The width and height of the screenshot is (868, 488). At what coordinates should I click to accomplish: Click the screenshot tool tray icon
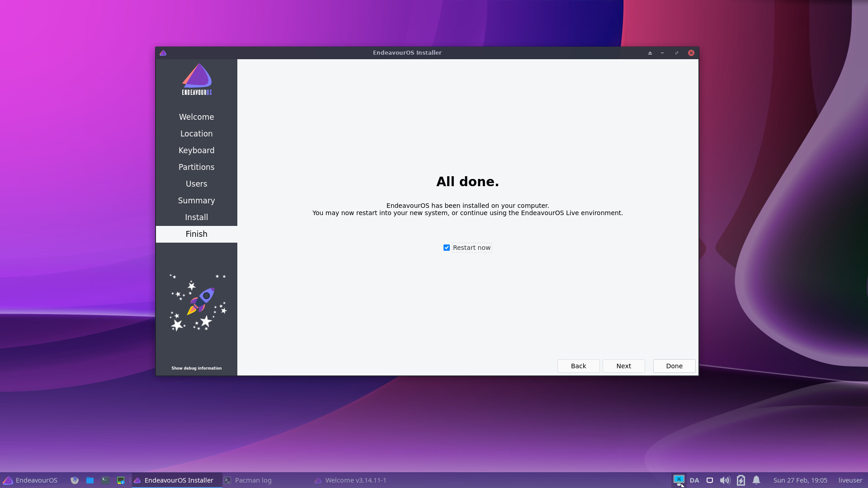tap(679, 480)
